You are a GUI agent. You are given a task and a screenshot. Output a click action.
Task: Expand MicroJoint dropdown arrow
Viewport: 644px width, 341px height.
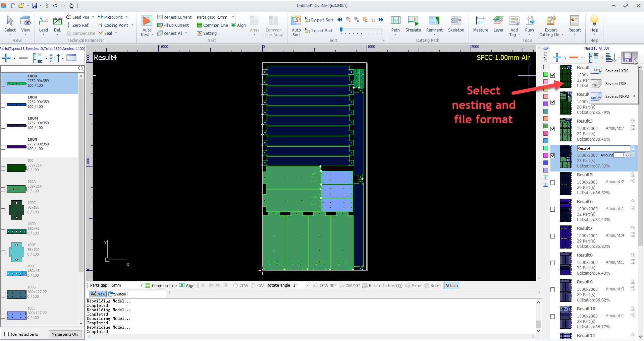(x=126, y=17)
